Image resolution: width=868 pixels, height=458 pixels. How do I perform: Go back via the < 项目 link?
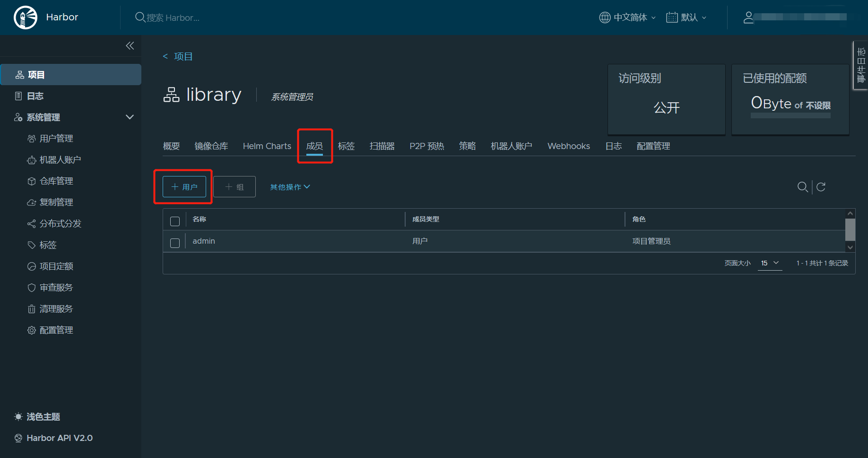(x=178, y=56)
